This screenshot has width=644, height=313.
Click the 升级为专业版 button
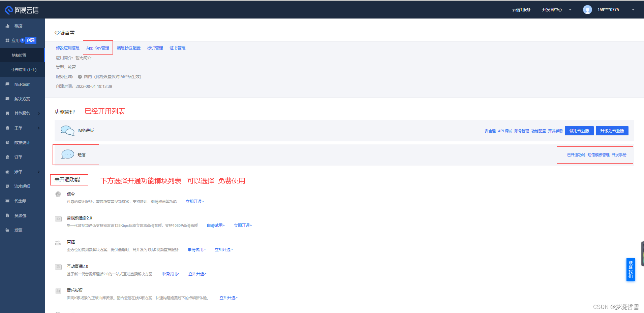(x=612, y=131)
